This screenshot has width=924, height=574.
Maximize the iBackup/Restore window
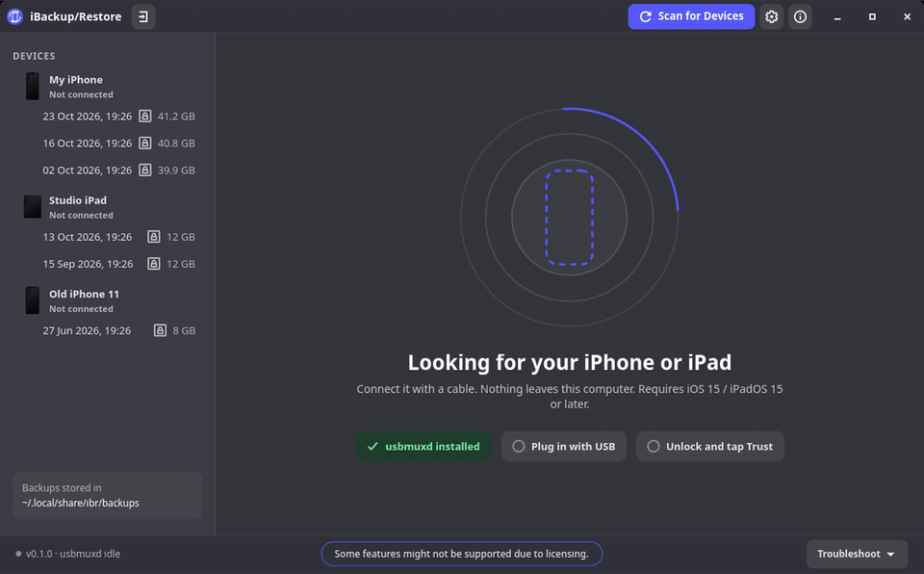872,17
